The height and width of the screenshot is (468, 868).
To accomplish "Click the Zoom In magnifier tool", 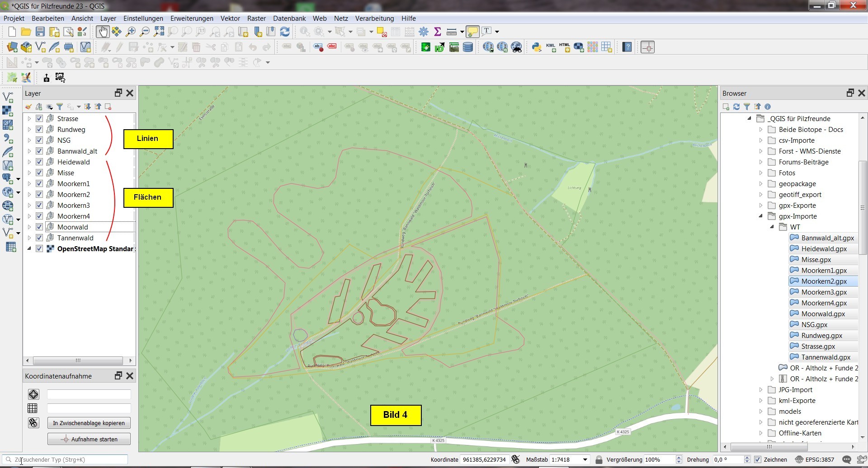I will [131, 32].
